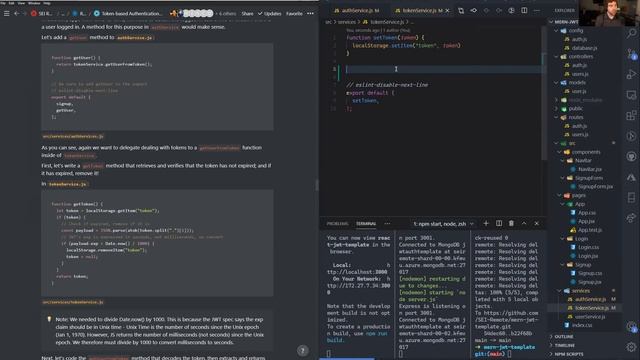Close the tokenService.js editor tab
This screenshot has height=360, width=640.
point(447,11)
